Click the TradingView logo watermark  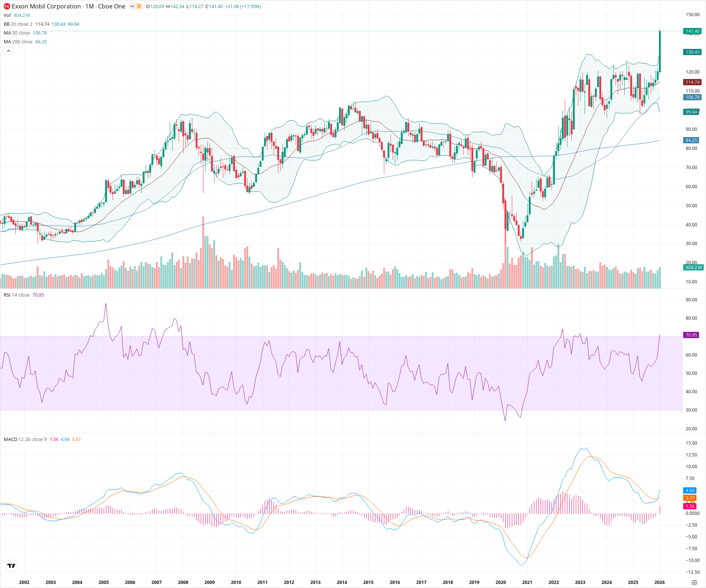tap(11, 566)
